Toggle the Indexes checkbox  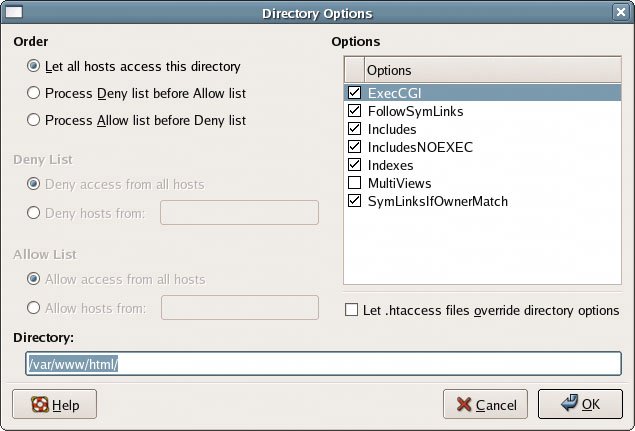[354, 165]
